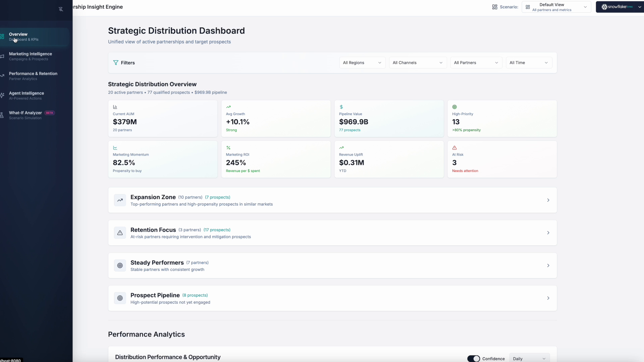Open the Default View scenario selector
This screenshot has width=644, height=362.
tap(556, 7)
